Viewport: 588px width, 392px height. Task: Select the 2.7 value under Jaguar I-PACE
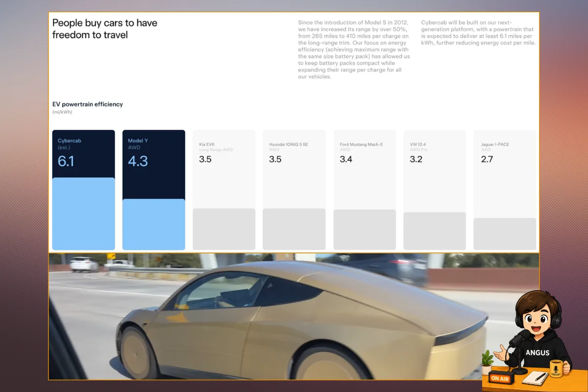pos(487,159)
